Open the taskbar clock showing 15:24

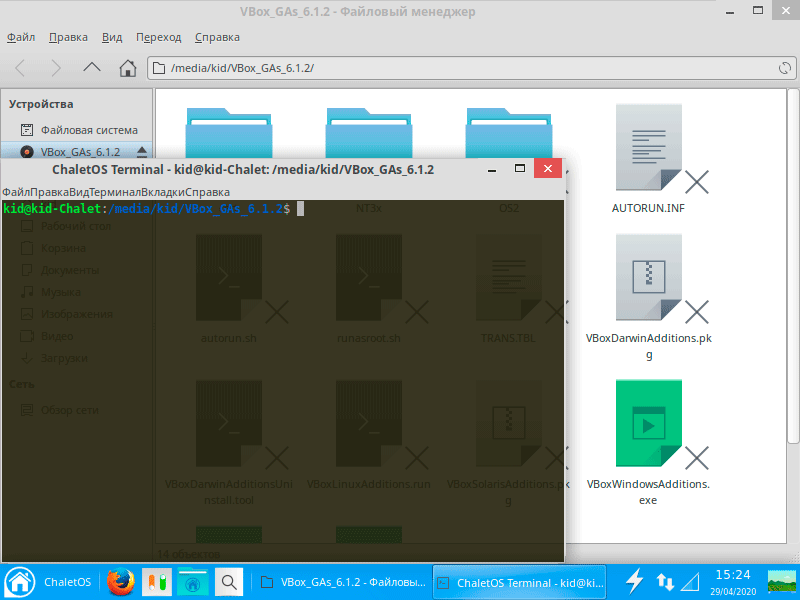click(733, 582)
